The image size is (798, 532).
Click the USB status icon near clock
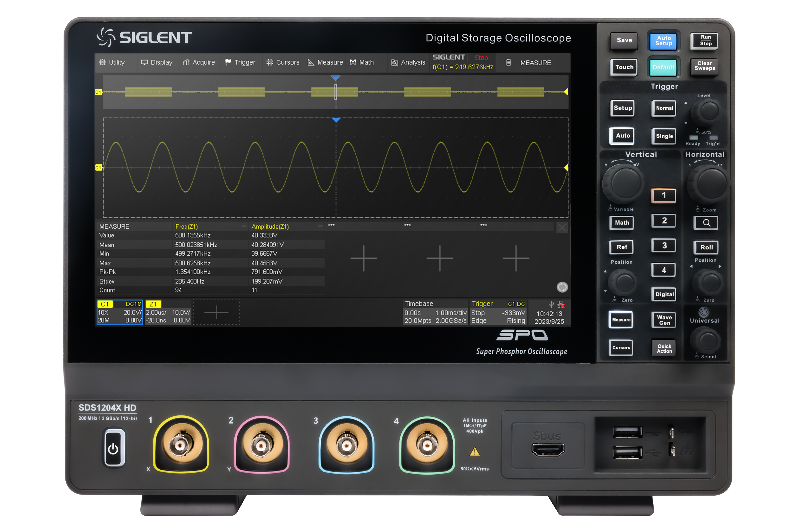[x=551, y=304]
